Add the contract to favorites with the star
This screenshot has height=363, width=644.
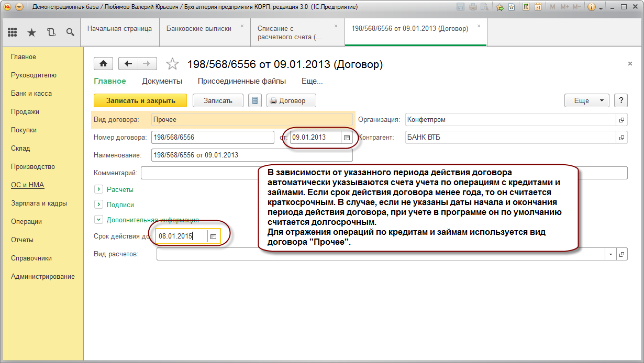172,64
